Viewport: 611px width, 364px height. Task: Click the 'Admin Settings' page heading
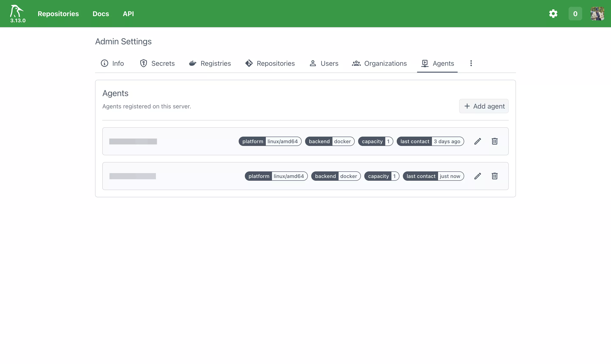(x=123, y=41)
